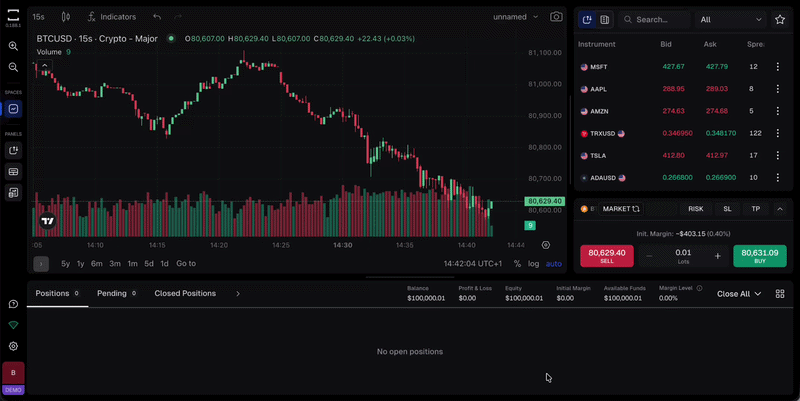Open the Indicators menu
This screenshot has width=800, height=401.
(112, 17)
